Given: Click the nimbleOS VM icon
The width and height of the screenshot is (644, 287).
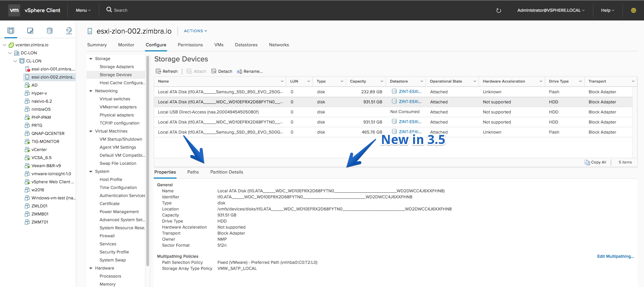Looking at the screenshot, I should pyautogui.click(x=27, y=109).
